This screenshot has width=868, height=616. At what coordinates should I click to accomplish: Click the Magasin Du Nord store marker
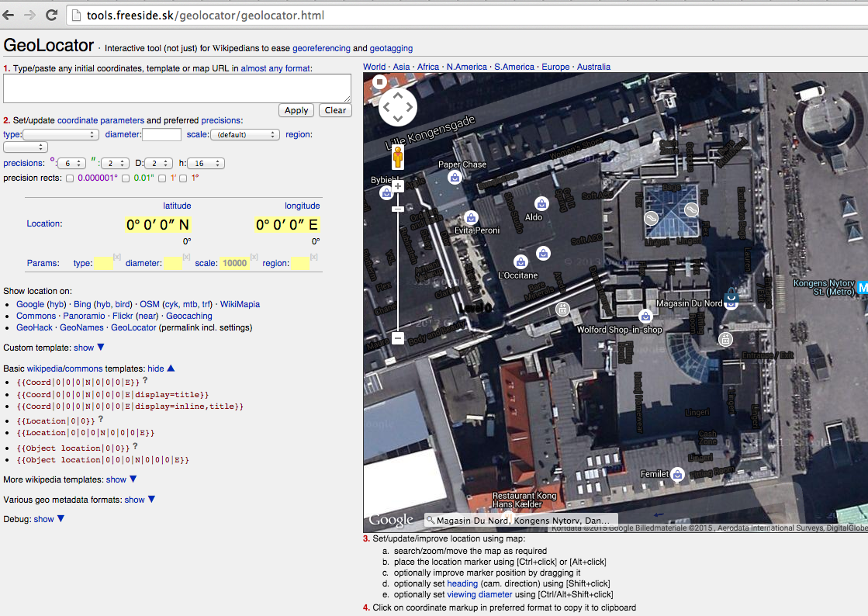[x=731, y=298]
